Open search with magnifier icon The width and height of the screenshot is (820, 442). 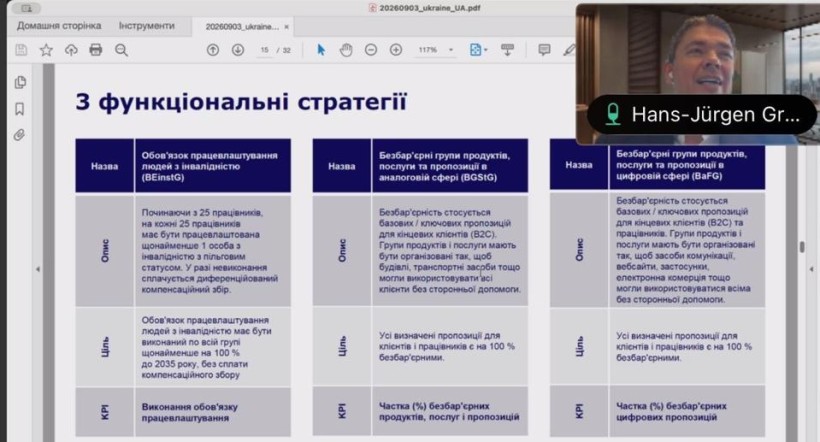click(x=121, y=50)
